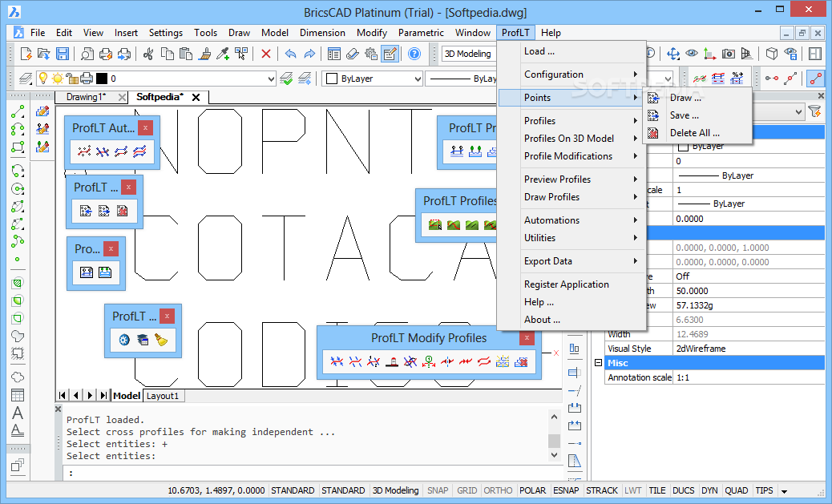The height and width of the screenshot is (504, 832).
Task: Click the Undo arrow icon
Action: click(290, 54)
